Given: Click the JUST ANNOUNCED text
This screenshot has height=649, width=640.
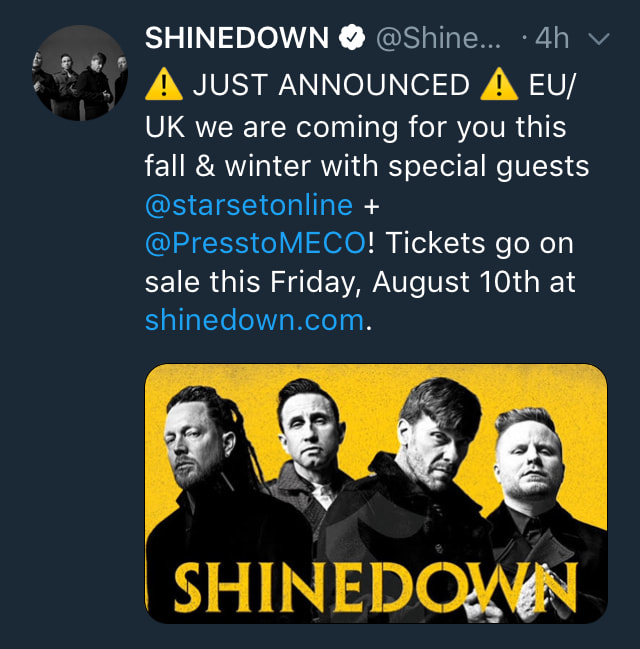Looking at the screenshot, I should 330,86.
